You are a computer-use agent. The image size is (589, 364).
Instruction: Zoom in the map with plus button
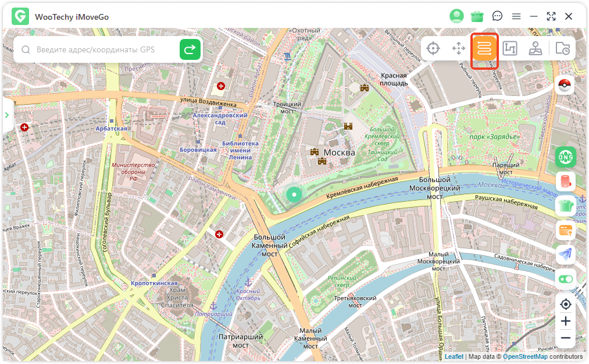coord(565,321)
